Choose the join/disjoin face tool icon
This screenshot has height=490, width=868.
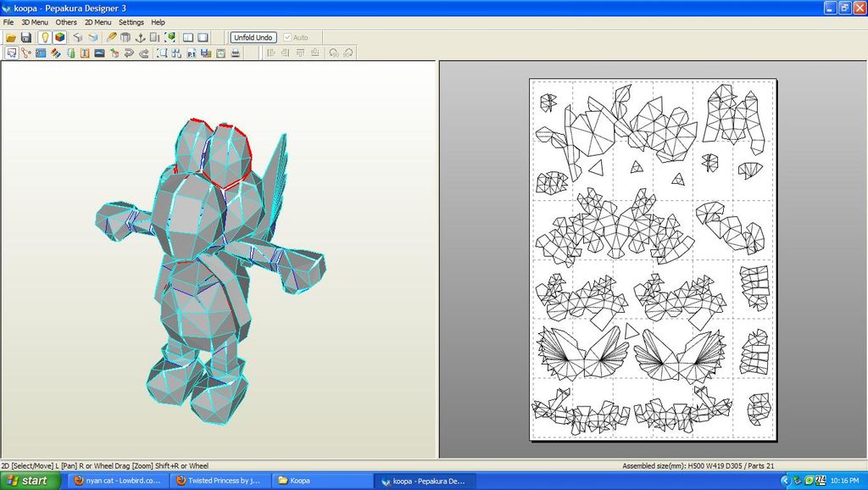(25, 53)
